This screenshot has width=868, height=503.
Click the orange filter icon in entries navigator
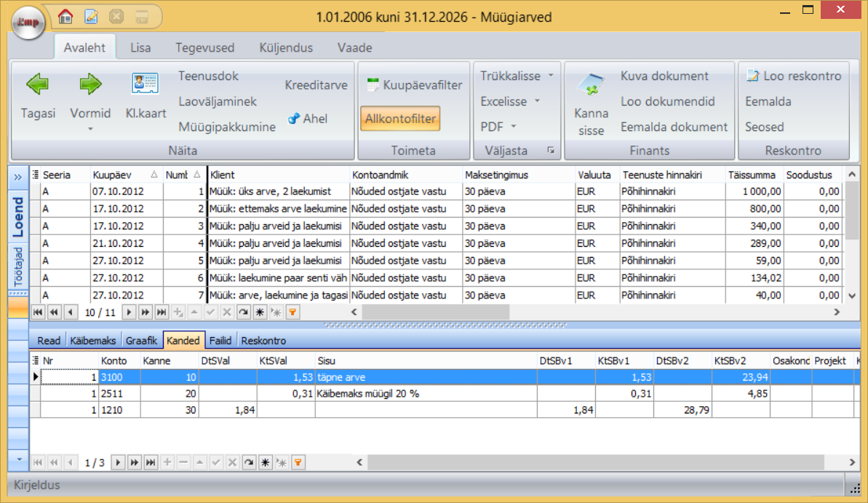(x=297, y=462)
